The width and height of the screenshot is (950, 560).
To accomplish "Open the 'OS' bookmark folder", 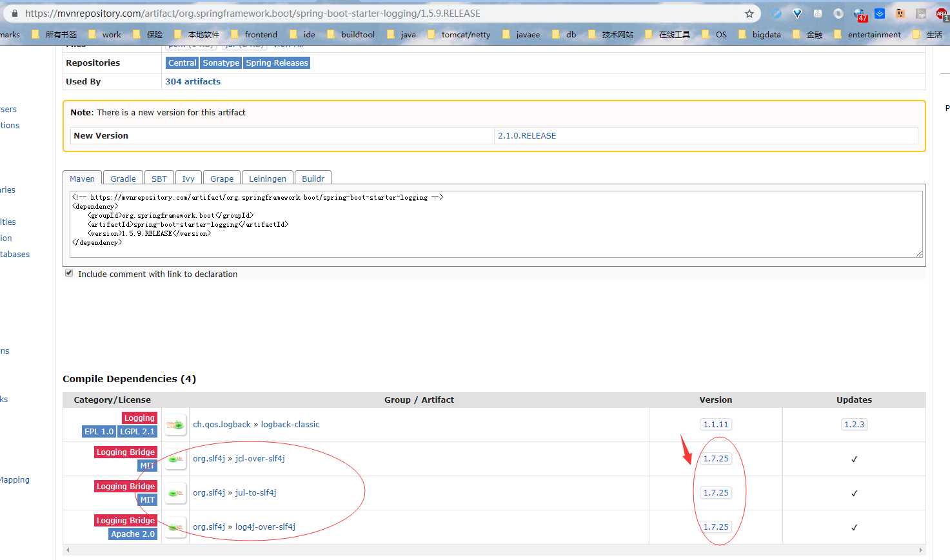I will point(715,35).
